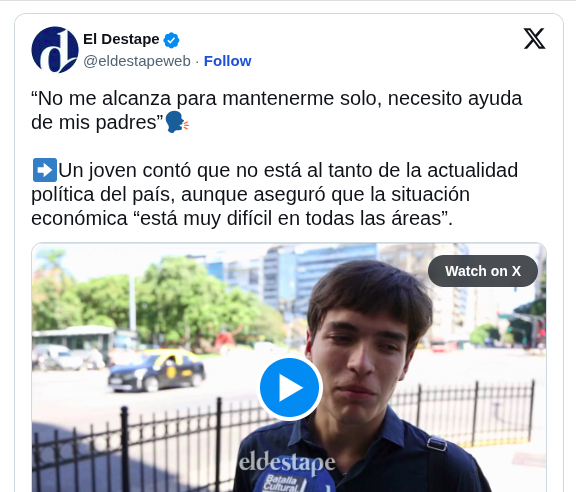This screenshot has width=576, height=492.
Task: Click the paragraph starting 'Un joven contó'
Action: (x=274, y=194)
